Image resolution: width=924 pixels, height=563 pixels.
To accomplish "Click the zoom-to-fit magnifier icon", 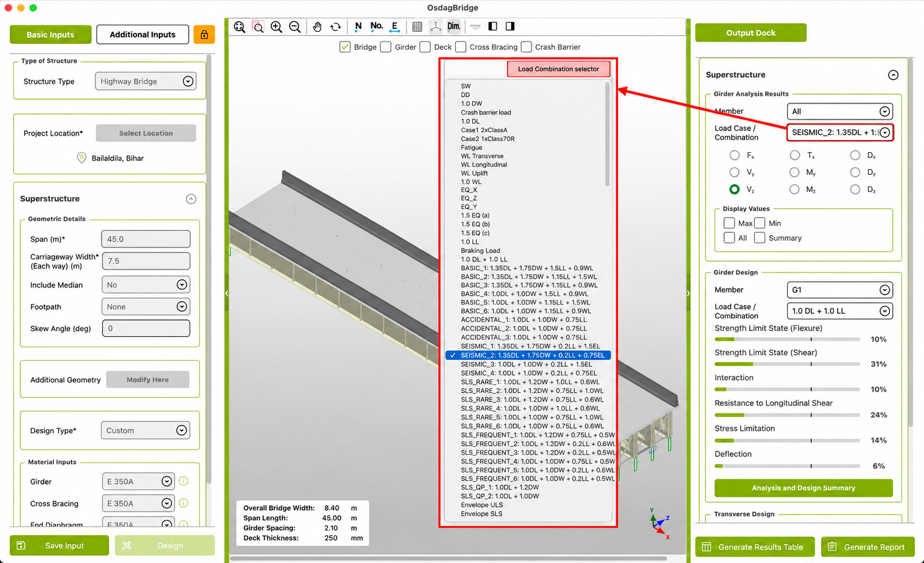I will pyautogui.click(x=239, y=26).
